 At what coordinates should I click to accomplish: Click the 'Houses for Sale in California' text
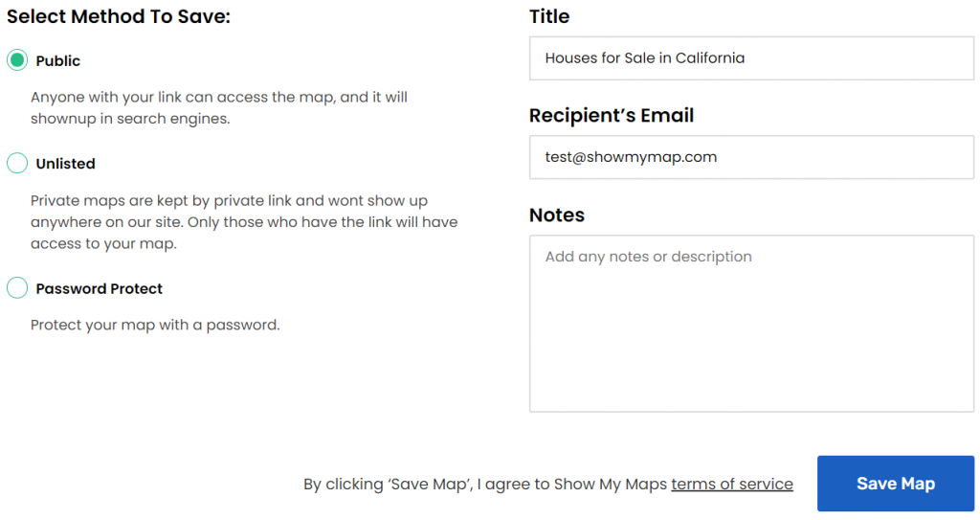pos(645,58)
